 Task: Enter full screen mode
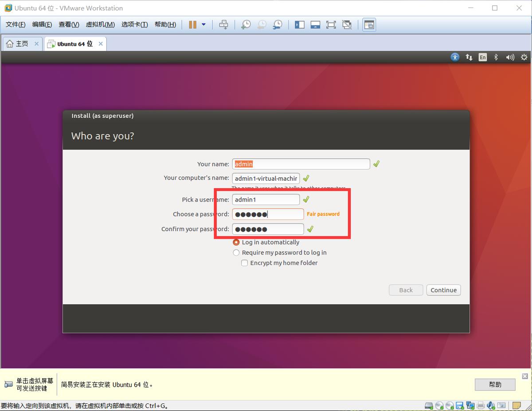(x=331, y=24)
